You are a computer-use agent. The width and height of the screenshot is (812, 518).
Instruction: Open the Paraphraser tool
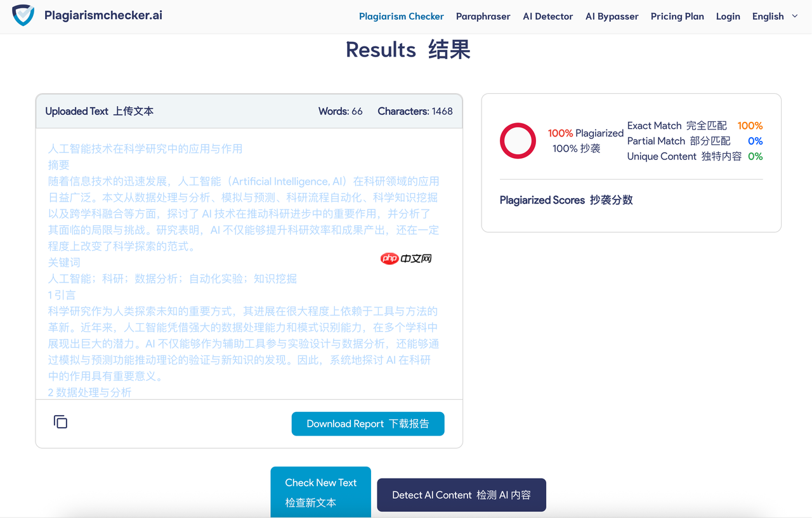click(x=483, y=16)
